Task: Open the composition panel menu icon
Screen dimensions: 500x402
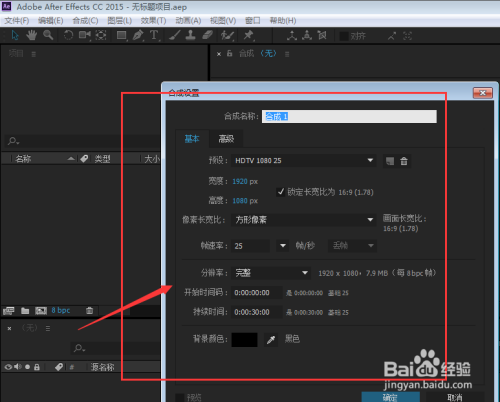Action: coord(287,54)
